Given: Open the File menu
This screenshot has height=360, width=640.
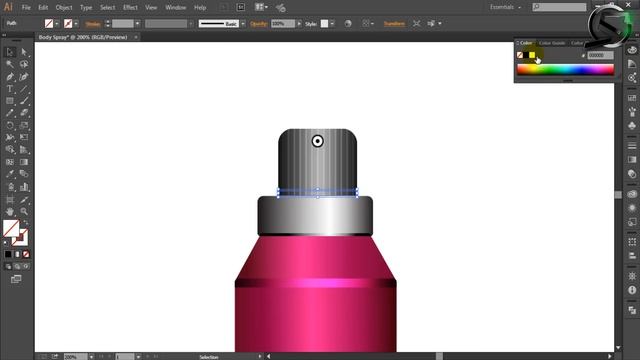Looking at the screenshot, I should pyautogui.click(x=26, y=7).
